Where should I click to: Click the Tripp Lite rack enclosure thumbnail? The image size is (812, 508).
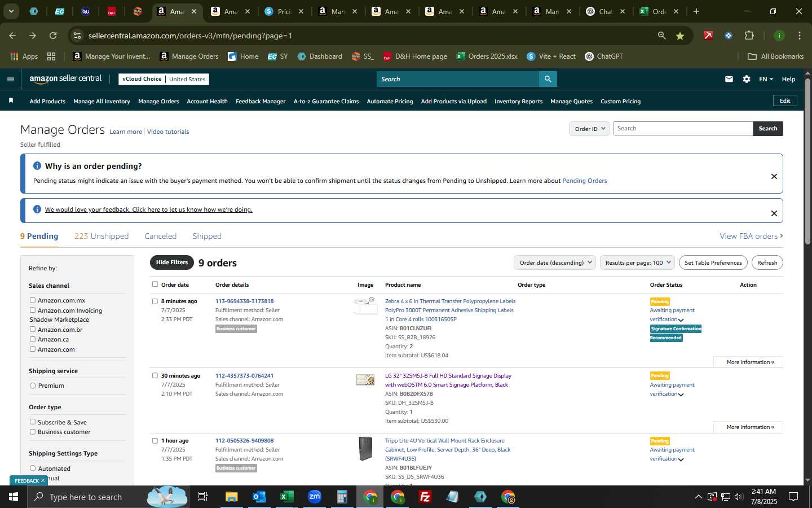(x=365, y=449)
